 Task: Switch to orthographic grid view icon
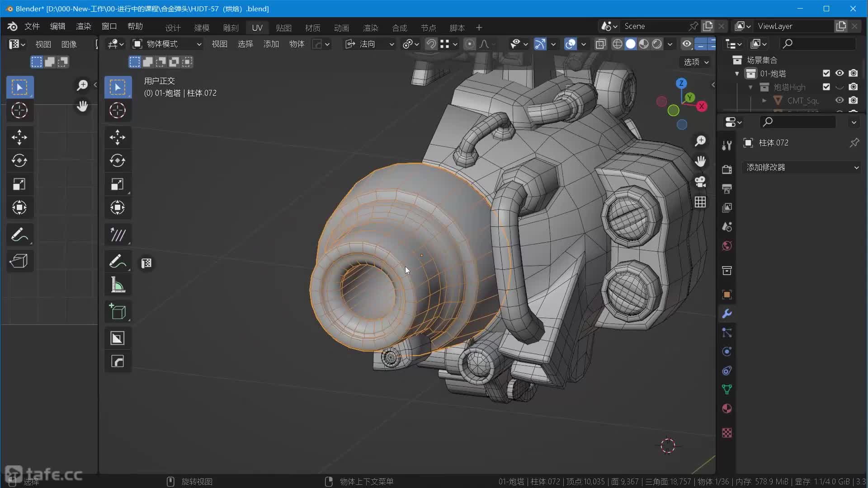(x=700, y=202)
